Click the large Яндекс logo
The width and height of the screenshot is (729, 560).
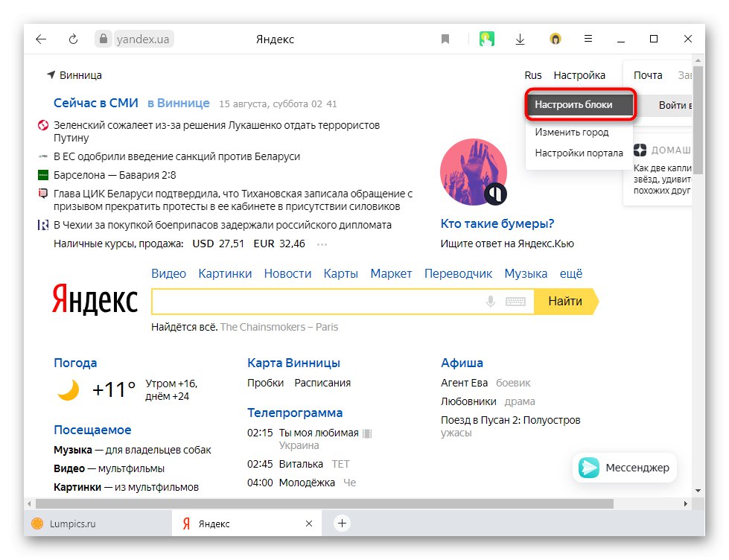click(x=94, y=300)
